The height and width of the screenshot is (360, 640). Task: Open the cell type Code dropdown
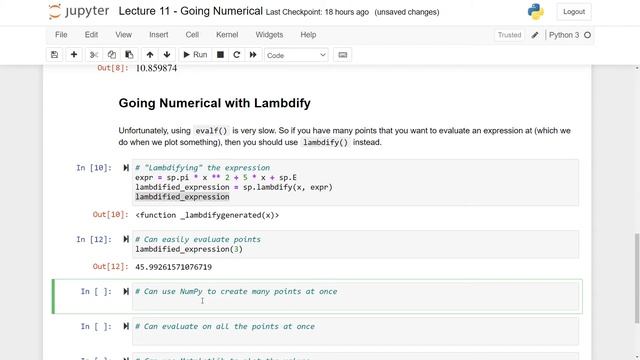click(296, 55)
